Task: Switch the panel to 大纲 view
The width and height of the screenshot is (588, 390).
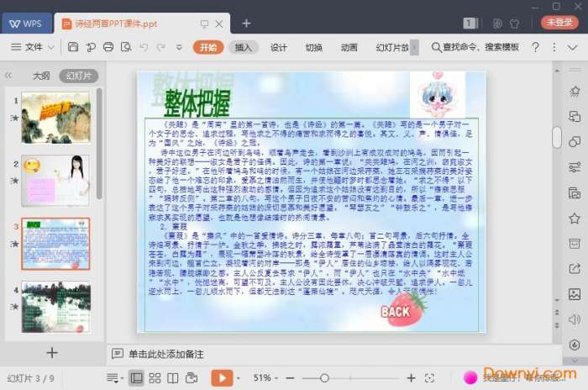Action: (41, 76)
